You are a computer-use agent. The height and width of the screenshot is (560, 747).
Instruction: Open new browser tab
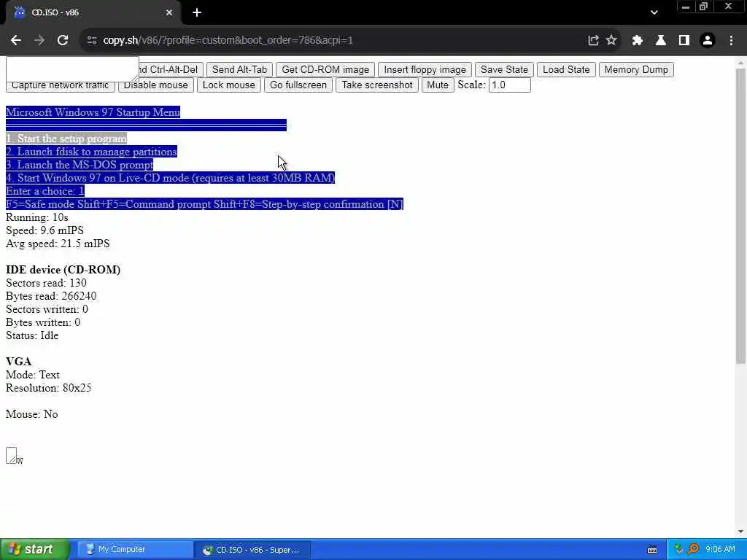(x=197, y=12)
